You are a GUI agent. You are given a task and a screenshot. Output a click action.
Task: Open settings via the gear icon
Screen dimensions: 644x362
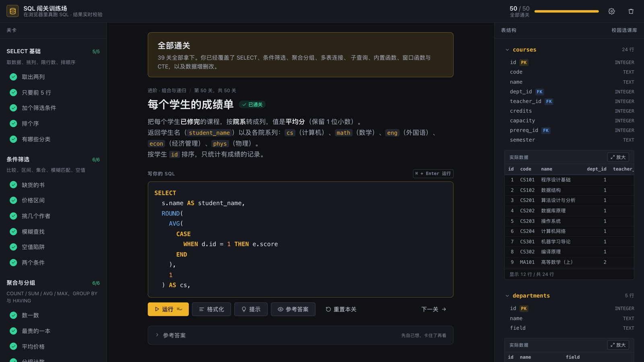point(611,11)
